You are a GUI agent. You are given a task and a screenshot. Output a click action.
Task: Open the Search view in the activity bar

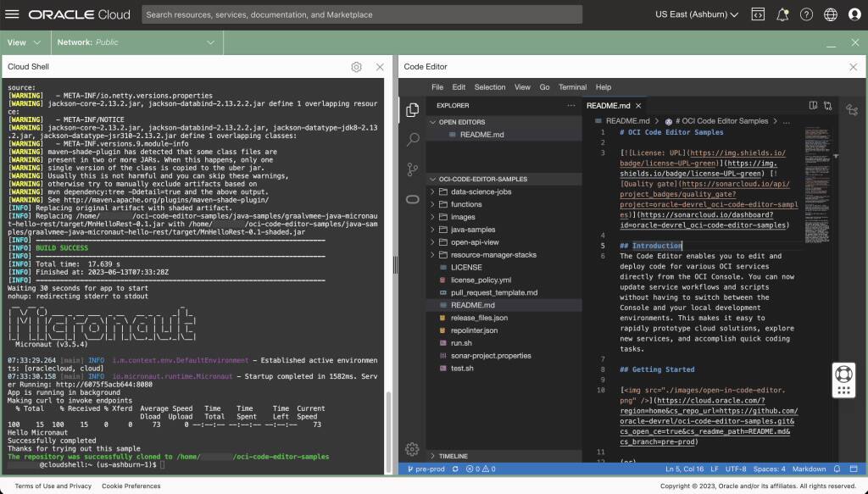coord(413,141)
